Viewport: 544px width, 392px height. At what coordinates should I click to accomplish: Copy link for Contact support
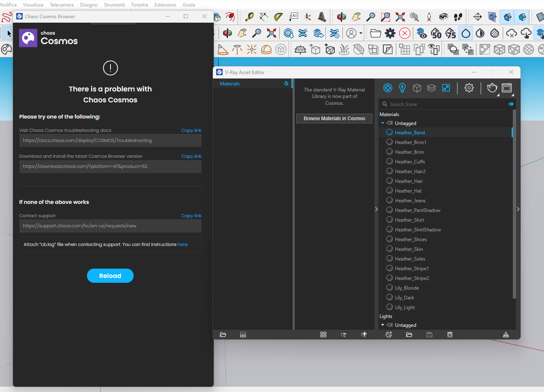(x=191, y=216)
